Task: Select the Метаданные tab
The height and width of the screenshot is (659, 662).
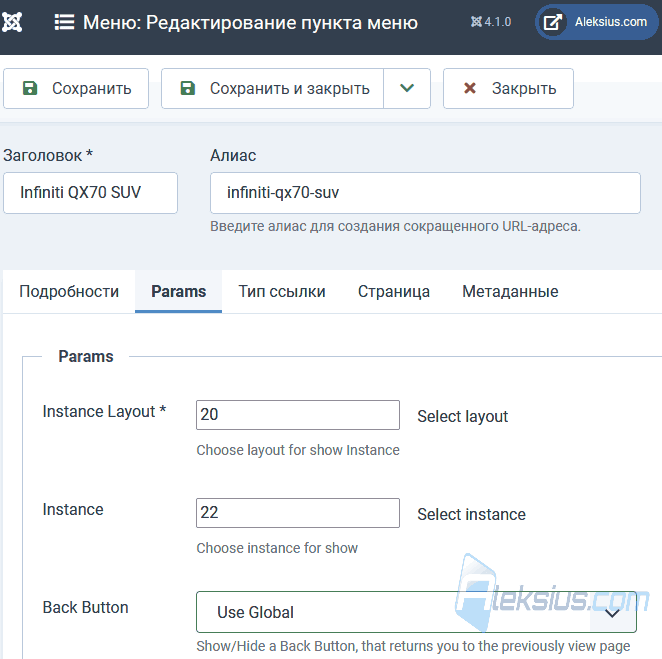Action: point(510,292)
